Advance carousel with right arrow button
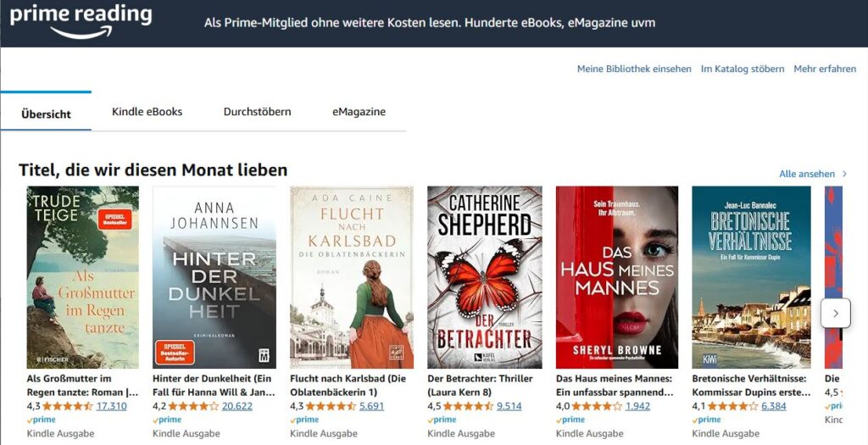868x445 pixels. coord(835,314)
